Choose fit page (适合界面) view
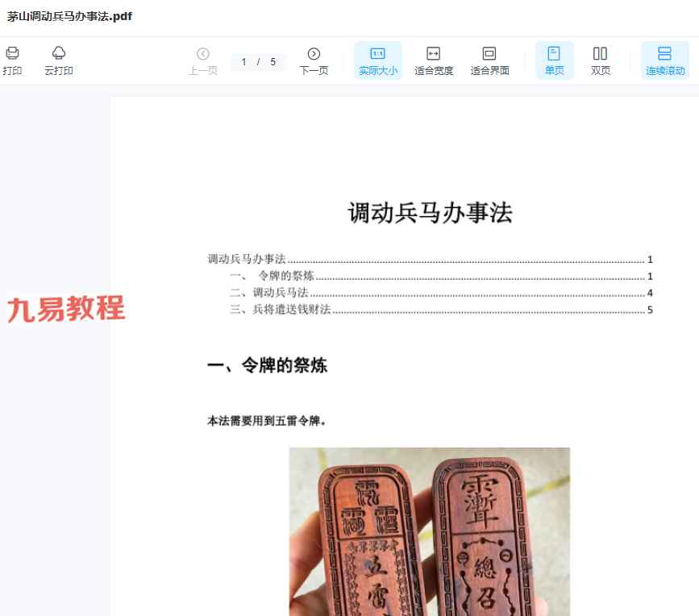This screenshot has width=699, height=616. [489, 60]
